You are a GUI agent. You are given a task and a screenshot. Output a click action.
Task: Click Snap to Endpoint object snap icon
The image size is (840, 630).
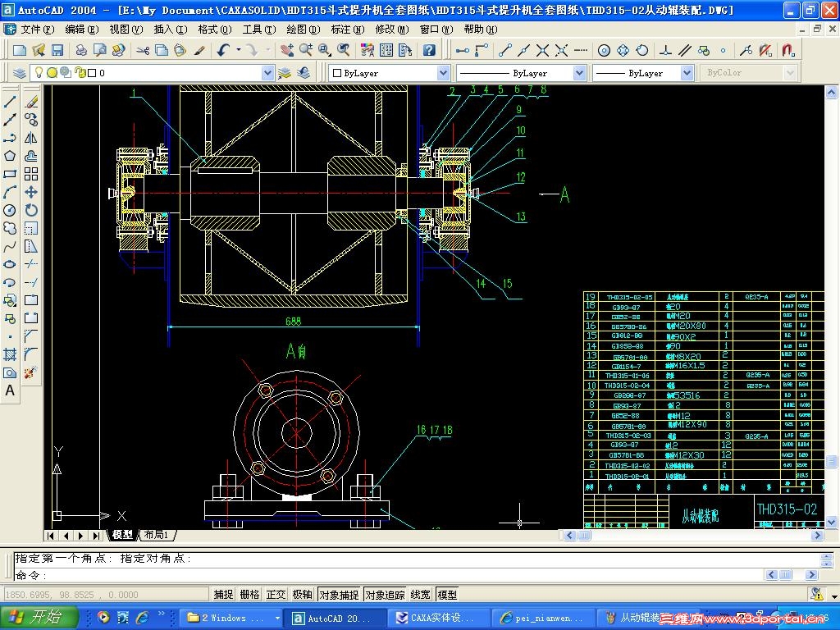pos(504,50)
